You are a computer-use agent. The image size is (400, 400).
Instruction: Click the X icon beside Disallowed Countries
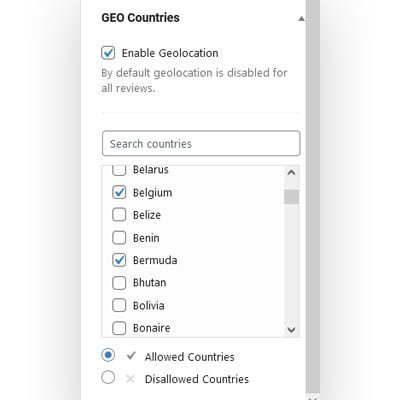(x=130, y=379)
